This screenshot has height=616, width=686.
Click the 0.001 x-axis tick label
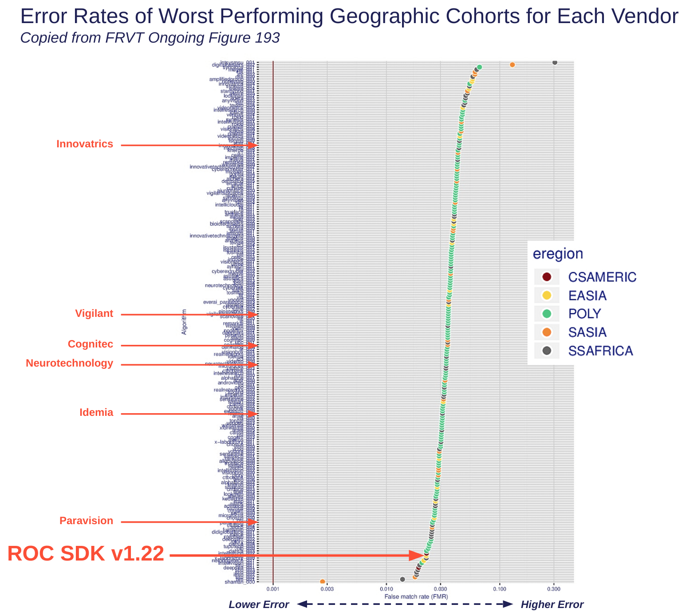point(273,590)
